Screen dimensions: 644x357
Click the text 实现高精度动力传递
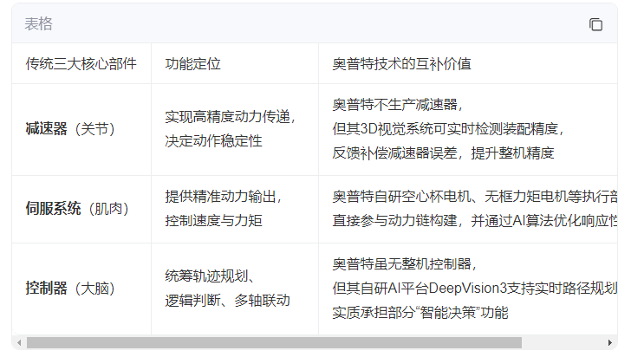click(x=230, y=117)
